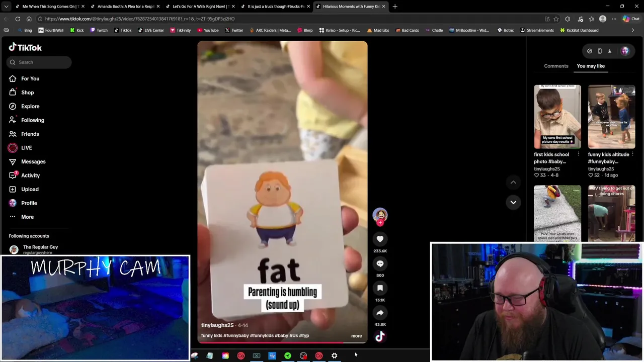This screenshot has height=362, width=644.
Task: Select the 'You may like' tab
Action: click(x=591, y=66)
